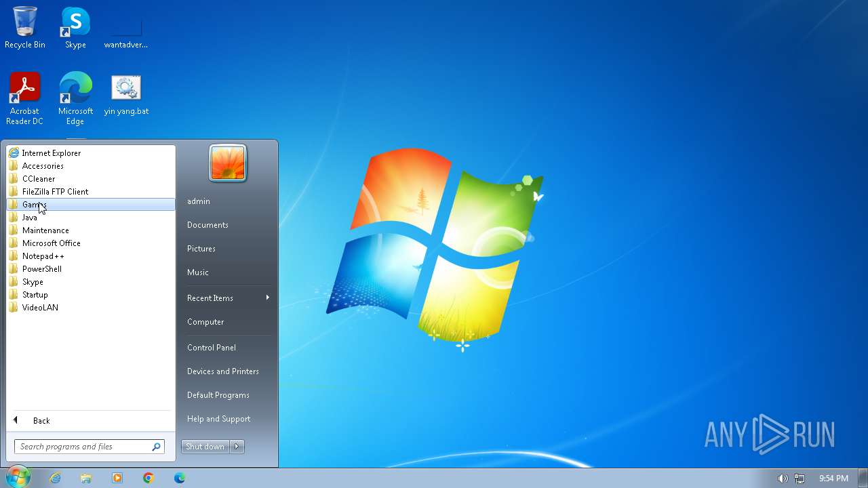The image size is (868, 488).
Task: Open Computer from the Start menu
Action: tap(227, 322)
